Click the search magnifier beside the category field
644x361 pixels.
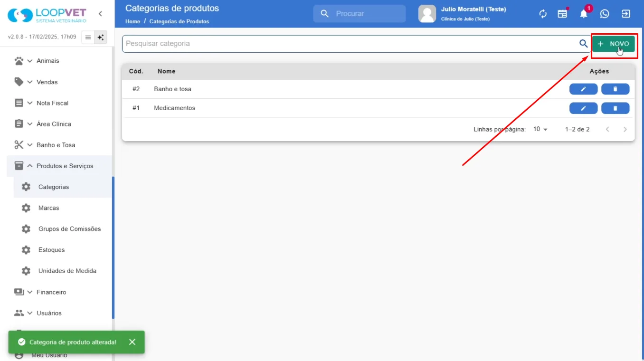[584, 44]
